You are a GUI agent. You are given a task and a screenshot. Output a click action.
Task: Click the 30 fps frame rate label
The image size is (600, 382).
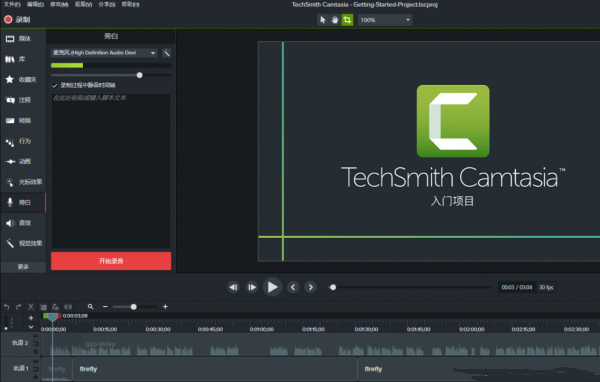(x=546, y=287)
